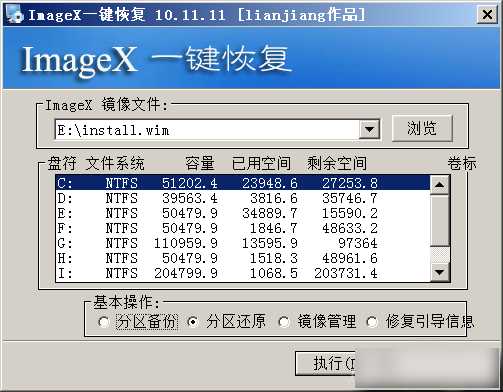Close the ImageX 一键恢复 window
This screenshot has height=392, width=503.
tap(487, 14)
